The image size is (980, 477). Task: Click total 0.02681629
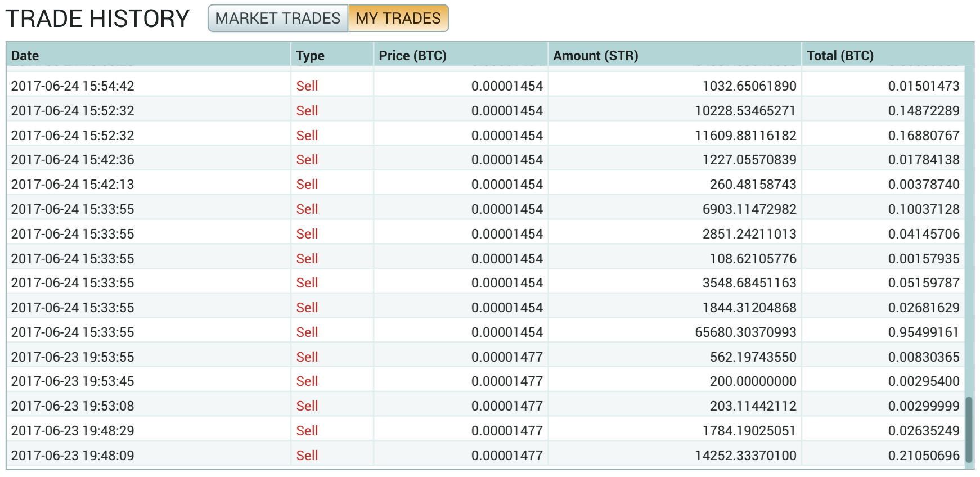pos(924,308)
